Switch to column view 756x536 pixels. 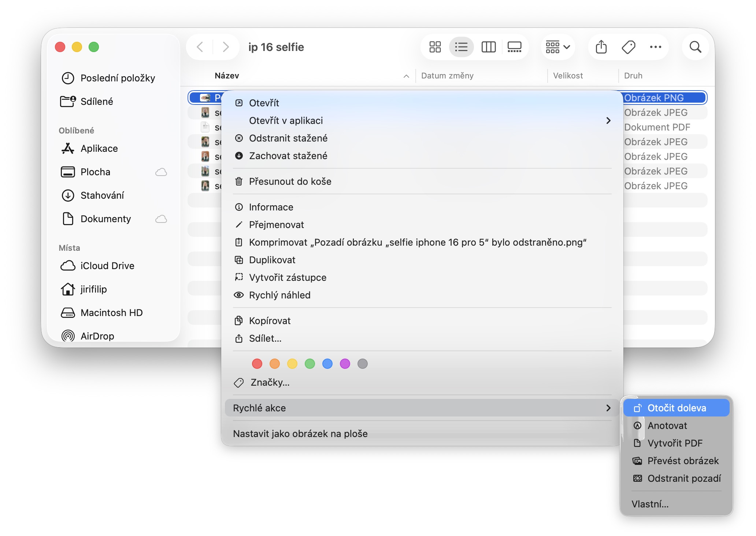pos(488,47)
